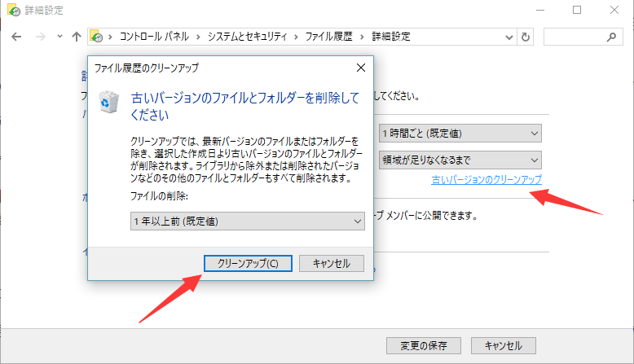Click the Forward navigation arrow
The image size is (634, 364).
click(39, 37)
